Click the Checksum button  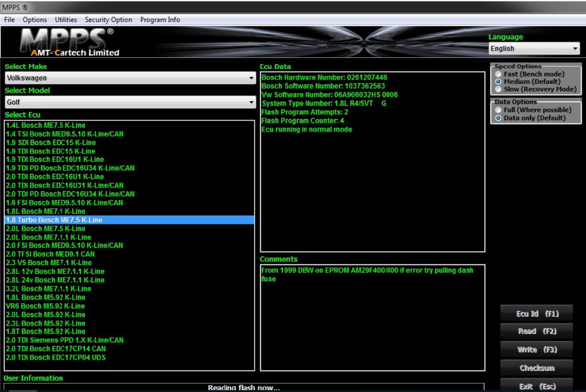pyautogui.click(x=536, y=368)
